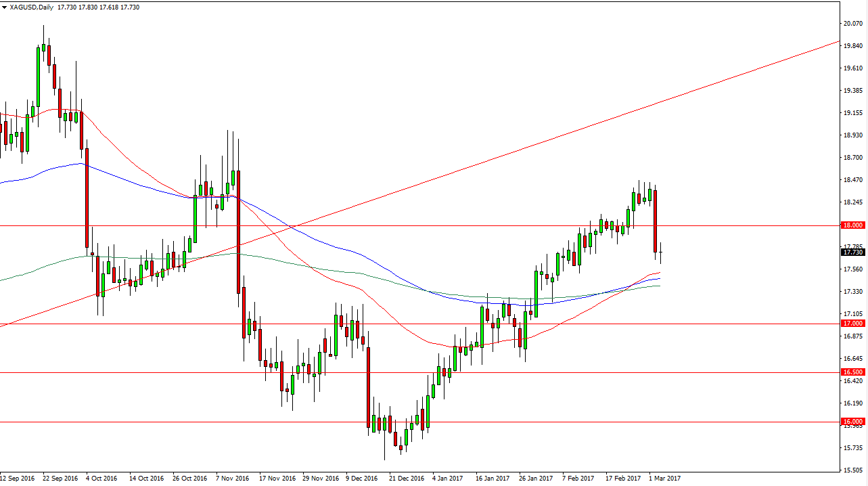Click the black 17.730 current price tag
The width and height of the screenshot is (868, 486).
point(852,252)
